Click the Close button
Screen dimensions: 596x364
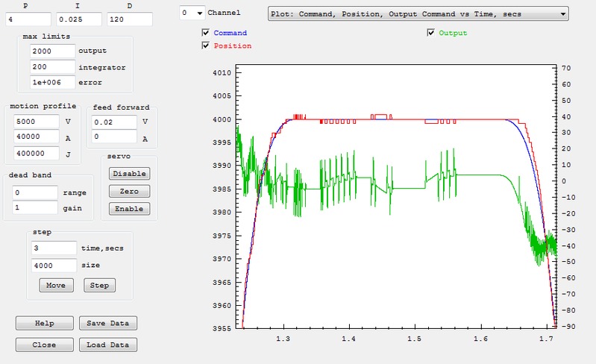point(45,345)
